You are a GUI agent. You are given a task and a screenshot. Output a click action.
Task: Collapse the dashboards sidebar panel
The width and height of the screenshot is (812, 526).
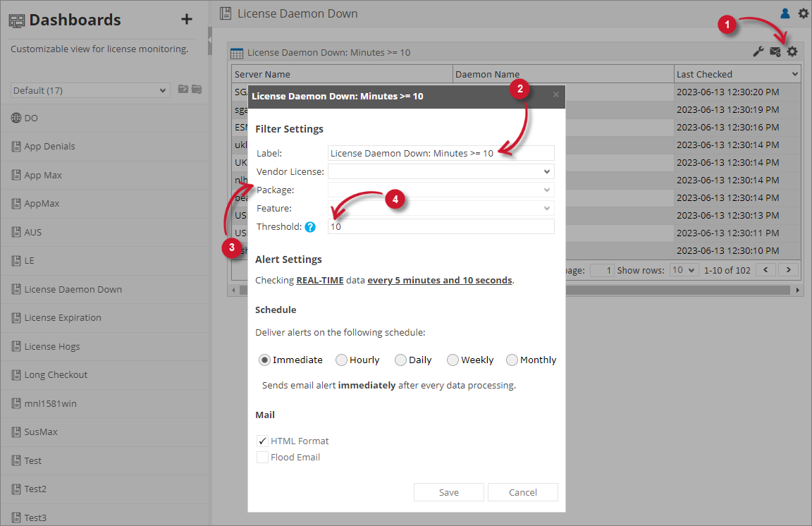(x=210, y=40)
